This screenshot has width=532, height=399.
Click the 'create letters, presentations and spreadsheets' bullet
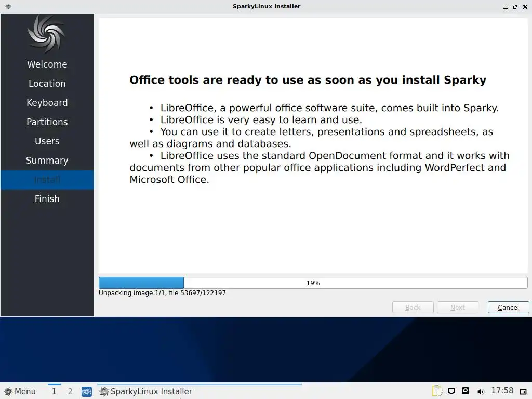(311, 138)
